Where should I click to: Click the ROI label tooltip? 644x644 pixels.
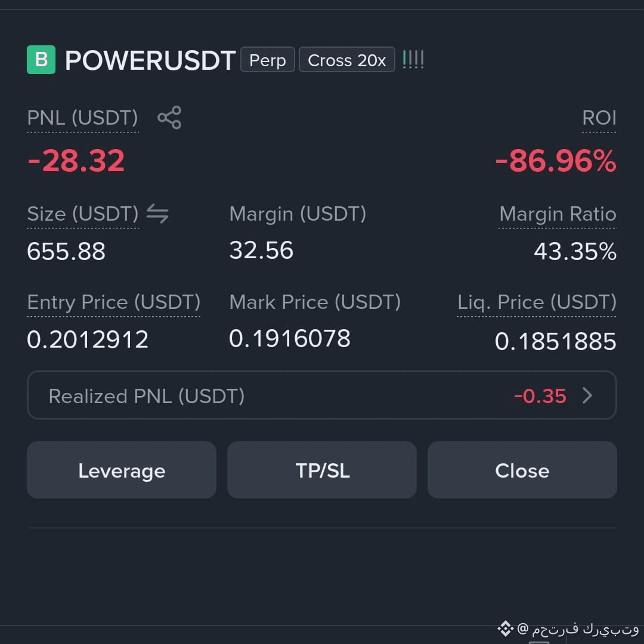point(599,118)
